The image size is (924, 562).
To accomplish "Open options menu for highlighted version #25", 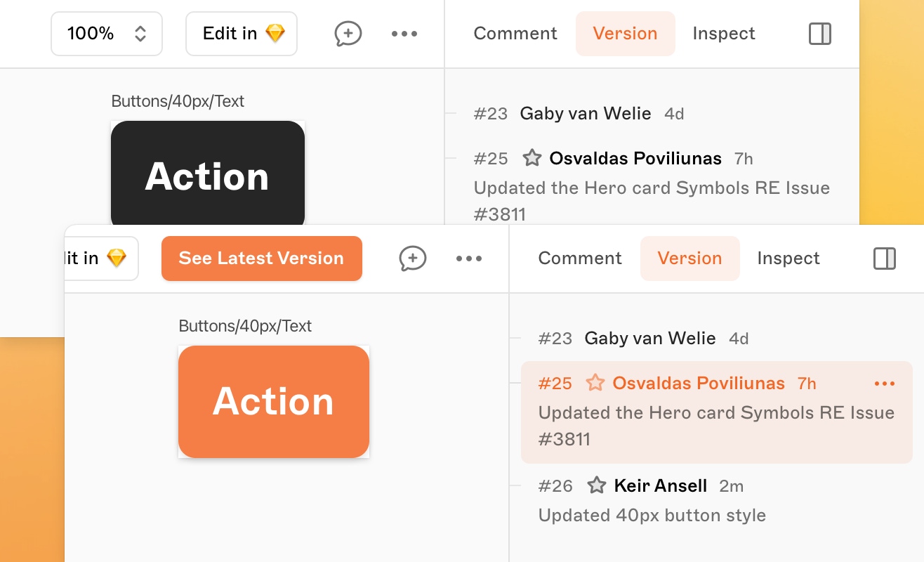I will (885, 384).
